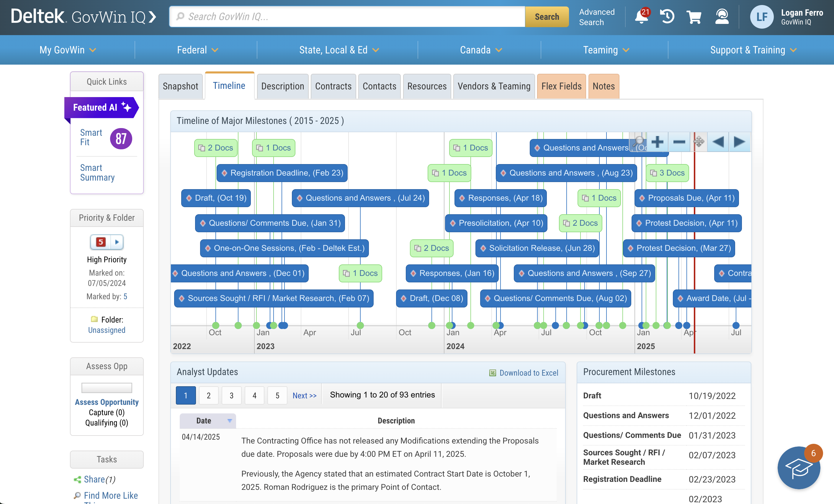Zoom out of the milestones timeline
Viewport: 834px width, 504px height.
coord(679,142)
